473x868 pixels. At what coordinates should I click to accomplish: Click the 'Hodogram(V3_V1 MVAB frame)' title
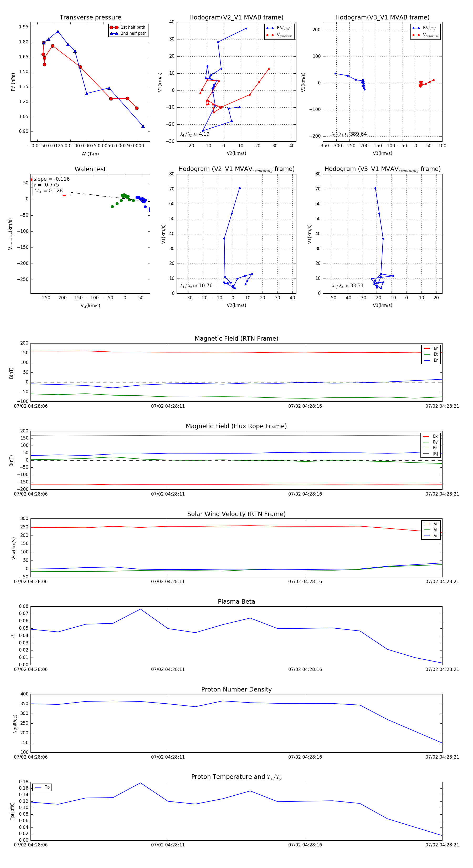(382, 18)
